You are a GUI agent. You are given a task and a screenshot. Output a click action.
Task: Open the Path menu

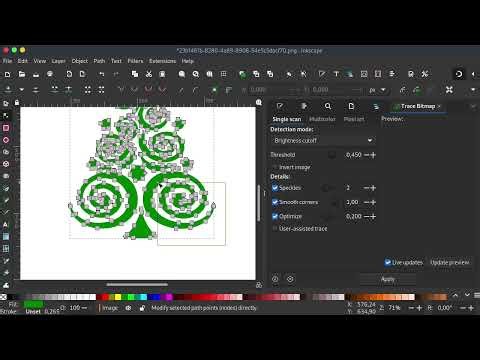point(99,61)
